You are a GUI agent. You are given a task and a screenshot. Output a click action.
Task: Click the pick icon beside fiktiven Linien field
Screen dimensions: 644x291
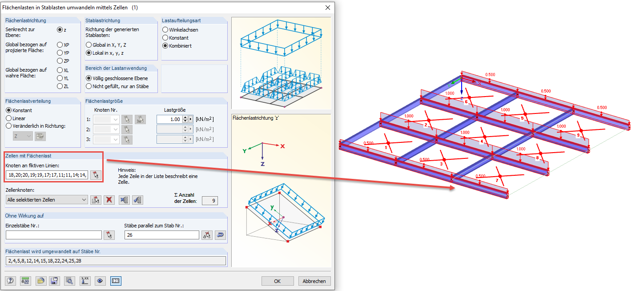tap(96, 174)
